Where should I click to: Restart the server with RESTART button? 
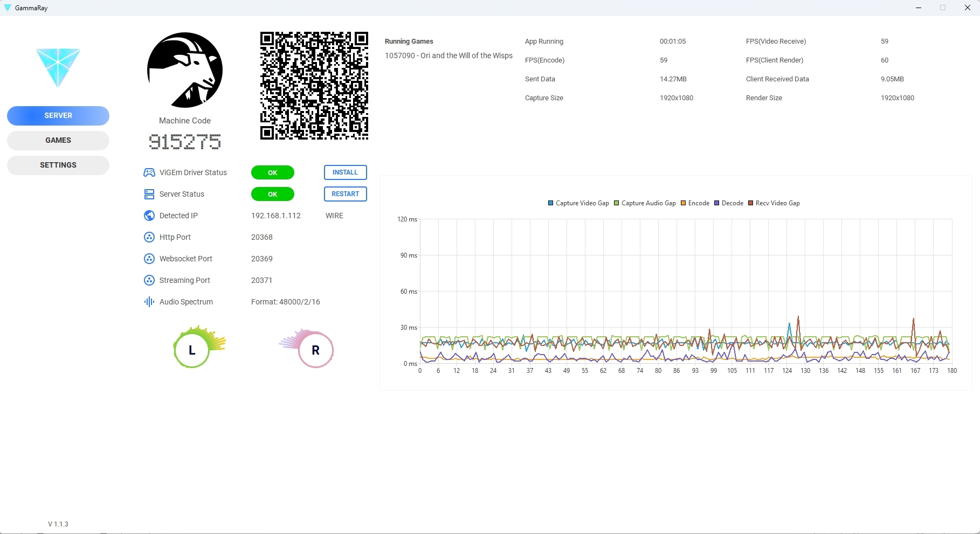pos(345,194)
